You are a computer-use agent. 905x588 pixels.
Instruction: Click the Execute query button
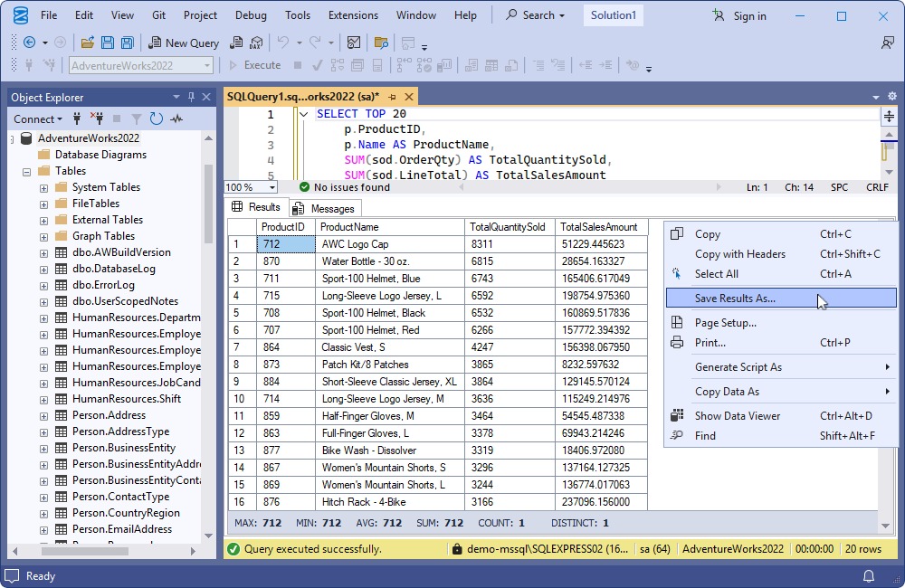click(x=254, y=65)
